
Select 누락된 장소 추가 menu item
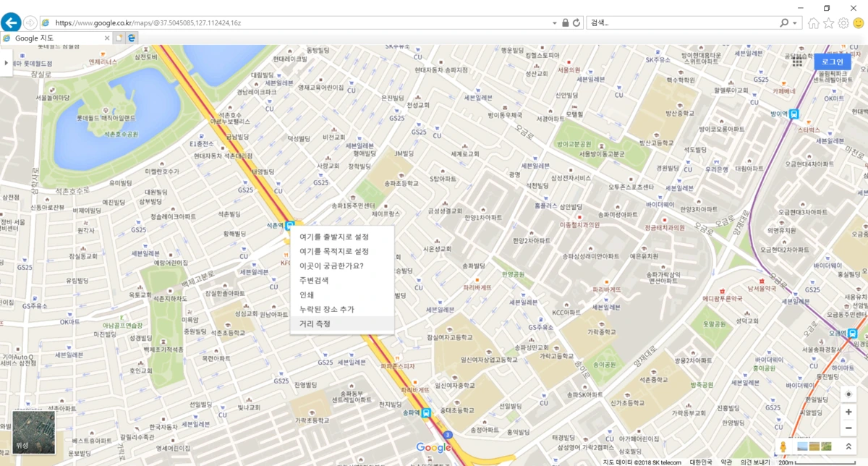click(342, 309)
